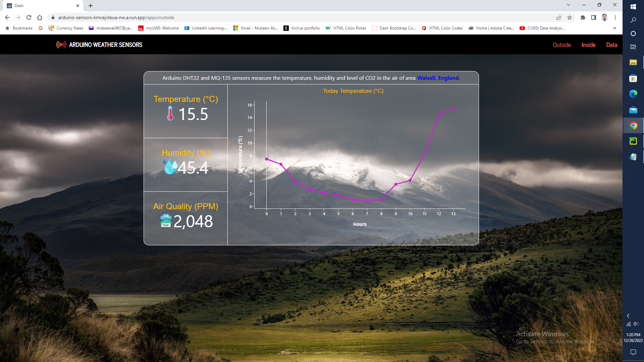Open Chrome three-dot menu
The image size is (644, 362).
pyautogui.click(x=615, y=17)
